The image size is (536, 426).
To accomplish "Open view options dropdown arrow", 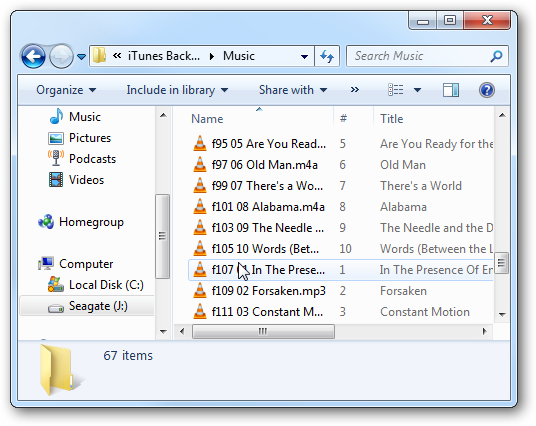I will tap(417, 90).
